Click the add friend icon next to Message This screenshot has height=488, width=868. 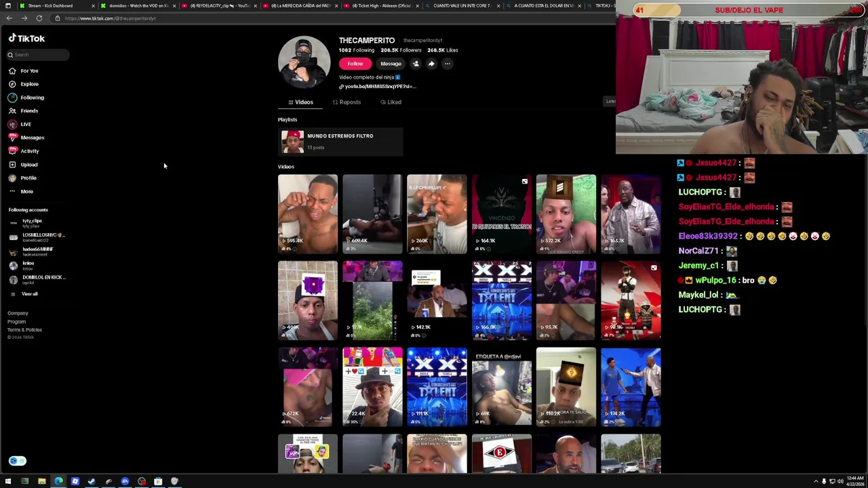coord(416,64)
